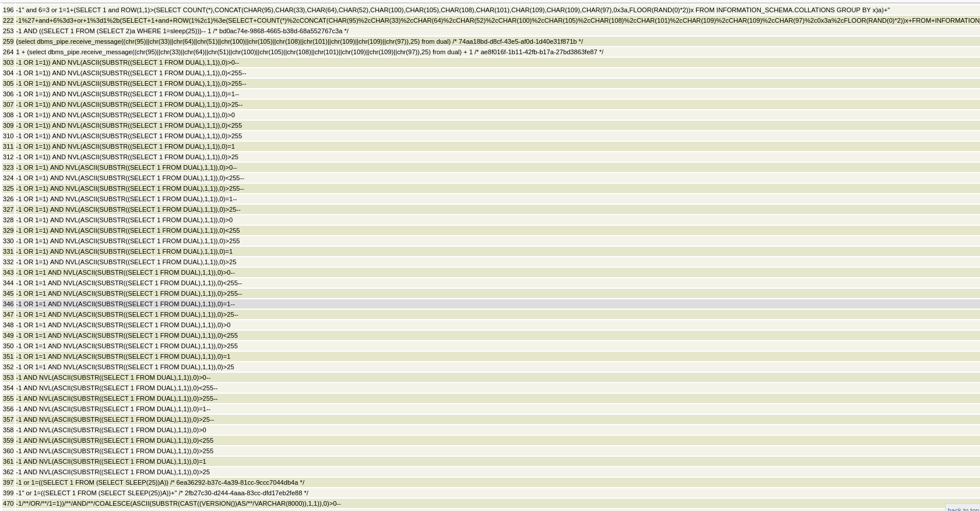The height and width of the screenshot is (511, 980).
Task: Click row number 345
Action: point(8,293)
